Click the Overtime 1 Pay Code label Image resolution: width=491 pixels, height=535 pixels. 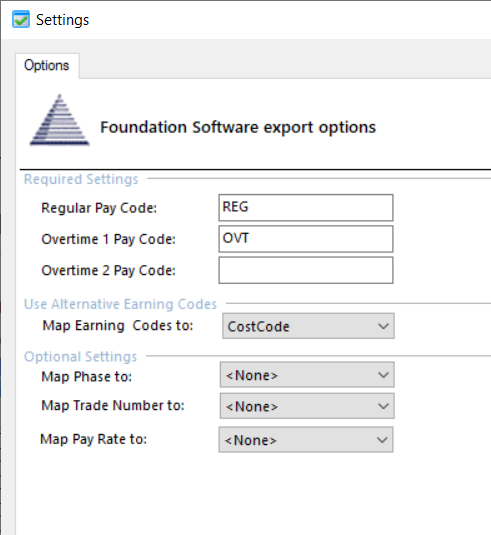click(x=109, y=240)
